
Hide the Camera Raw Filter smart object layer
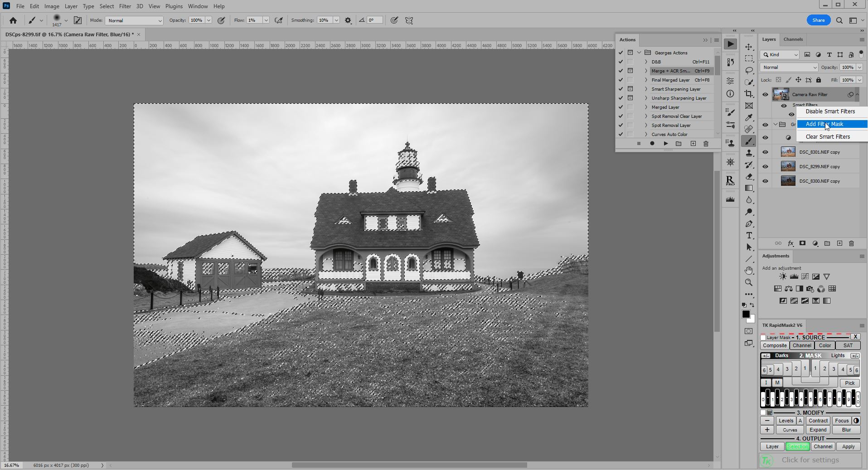pos(765,94)
